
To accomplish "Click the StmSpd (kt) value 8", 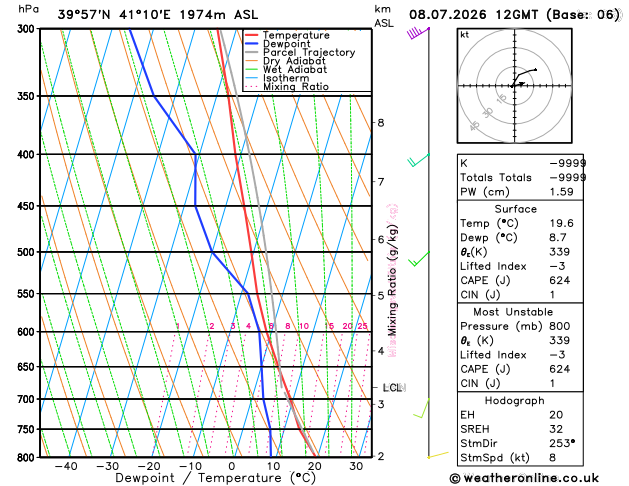I will coord(553,458).
